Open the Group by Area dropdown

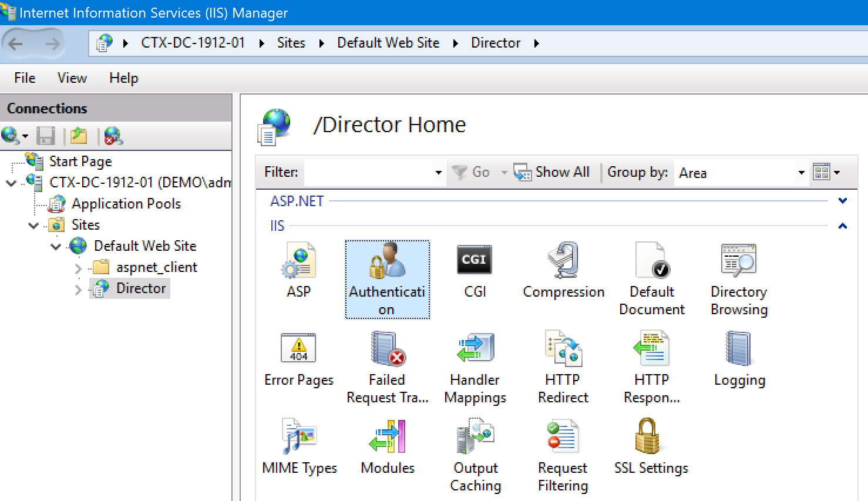click(801, 172)
